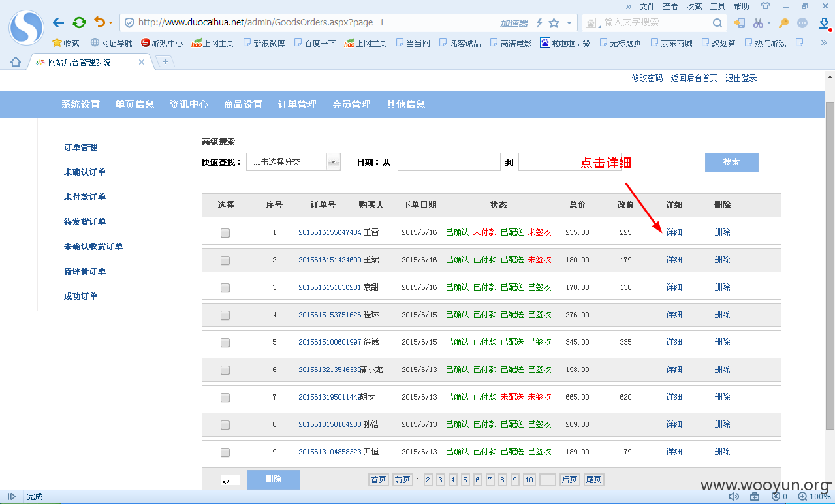Screen dimensions: 835x504
Task: Open the 游戏中心 bookmark
Action: tap(162, 43)
